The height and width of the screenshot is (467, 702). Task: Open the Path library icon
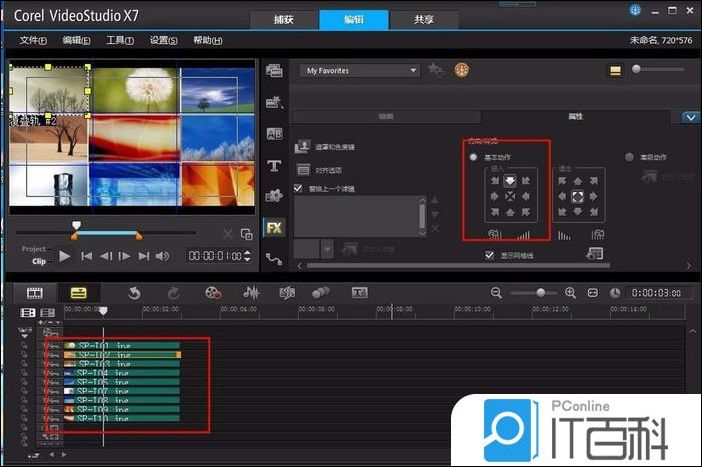274,259
